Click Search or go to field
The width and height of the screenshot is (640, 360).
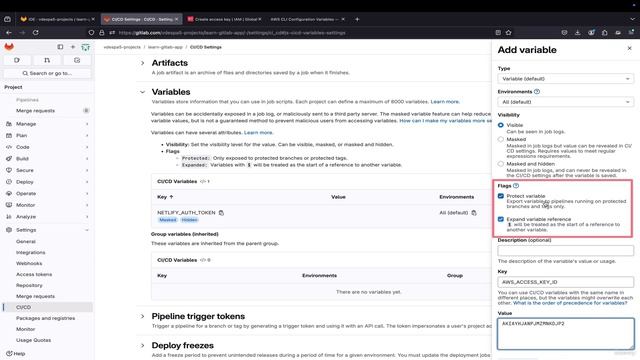coord(47,73)
